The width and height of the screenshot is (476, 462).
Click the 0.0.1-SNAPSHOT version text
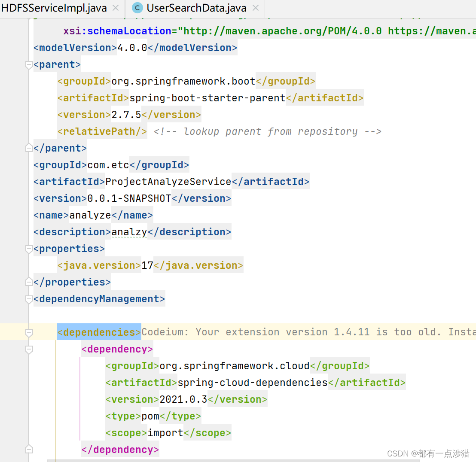point(129,198)
